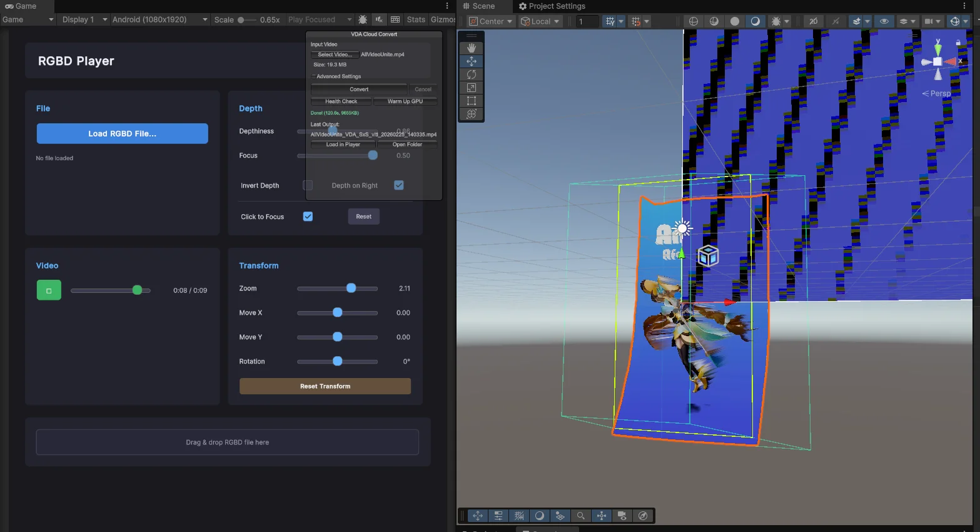The width and height of the screenshot is (980, 532).
Task: Click the Frame Debugger bug icon in Game view
Action: [x=363, y=19]
